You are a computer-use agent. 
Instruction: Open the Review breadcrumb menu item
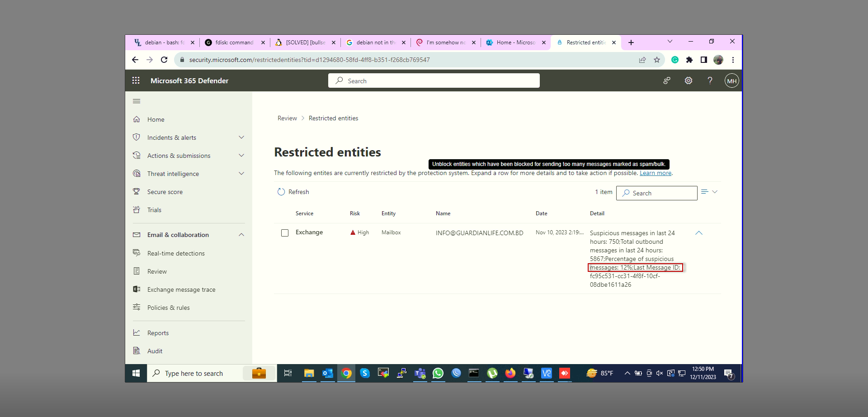click(x=287, y=118)
